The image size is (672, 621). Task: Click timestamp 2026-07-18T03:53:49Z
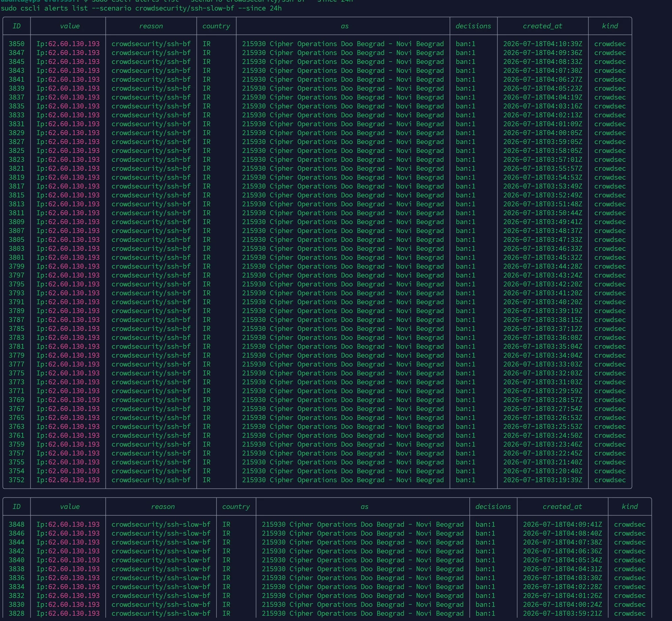(x=542, y=186)
